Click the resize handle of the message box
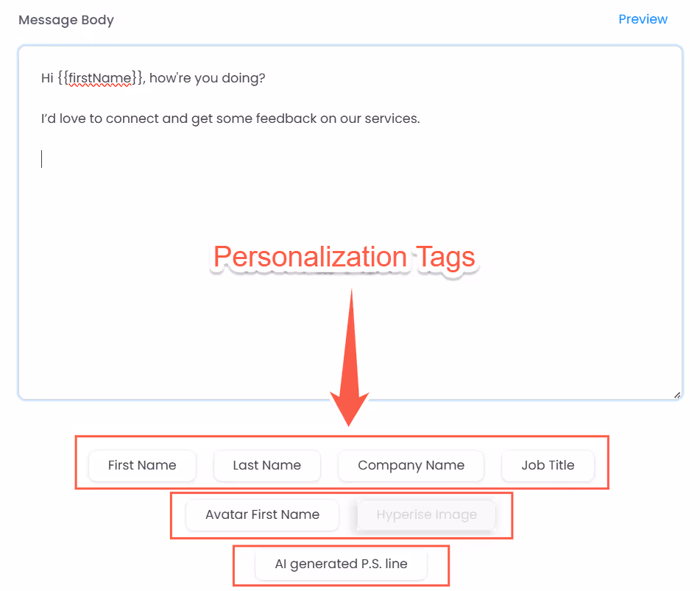700x591 pixels. pos(677,394)
